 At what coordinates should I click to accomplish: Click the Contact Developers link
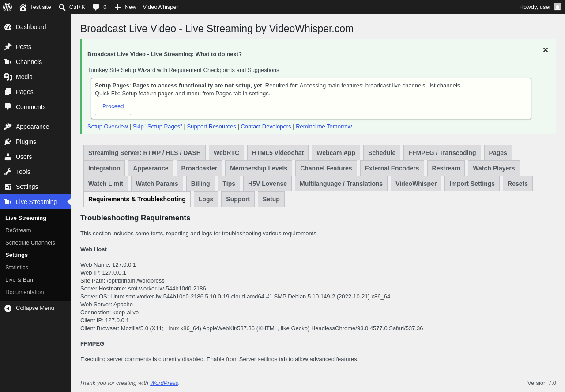click(x=266, y=127)
